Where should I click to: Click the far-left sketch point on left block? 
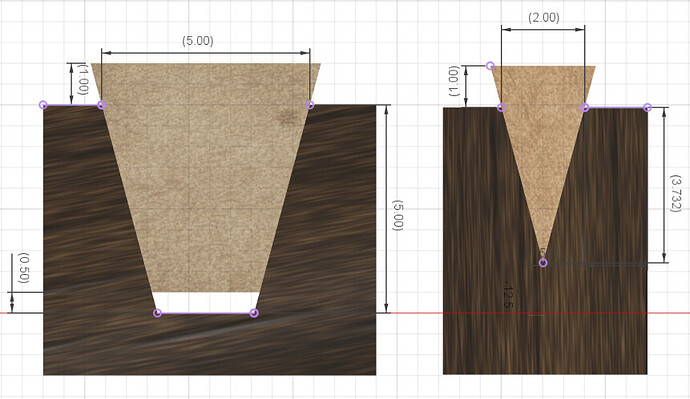(x=43, y=105)
